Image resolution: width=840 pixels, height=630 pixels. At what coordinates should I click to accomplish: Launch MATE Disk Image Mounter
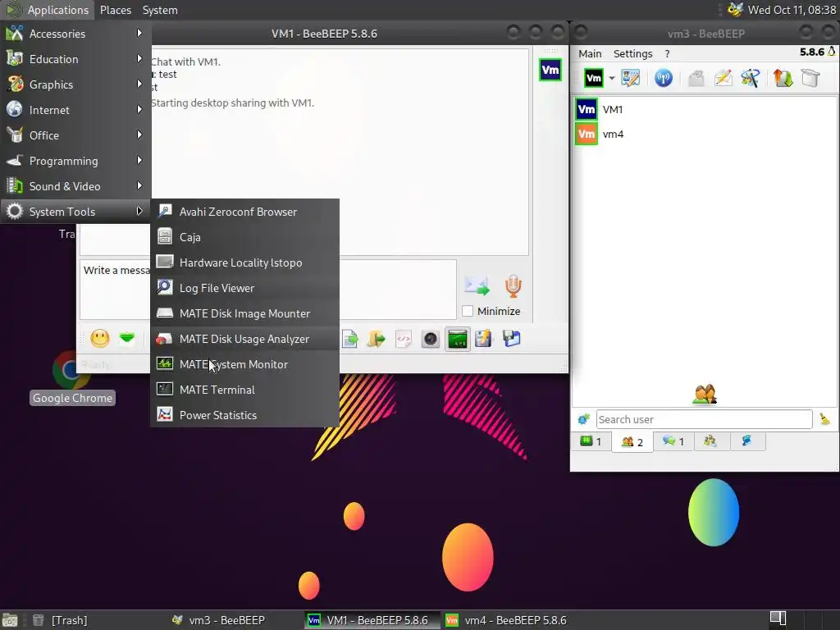click(244, 313)
